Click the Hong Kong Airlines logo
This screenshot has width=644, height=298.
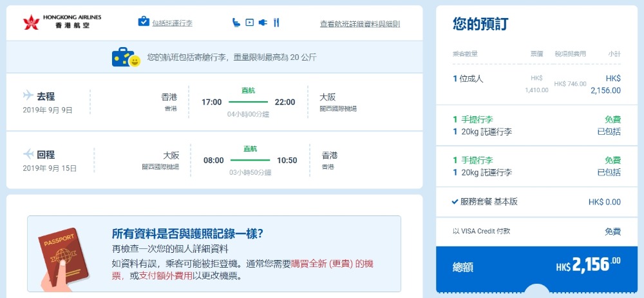(61, 23)
